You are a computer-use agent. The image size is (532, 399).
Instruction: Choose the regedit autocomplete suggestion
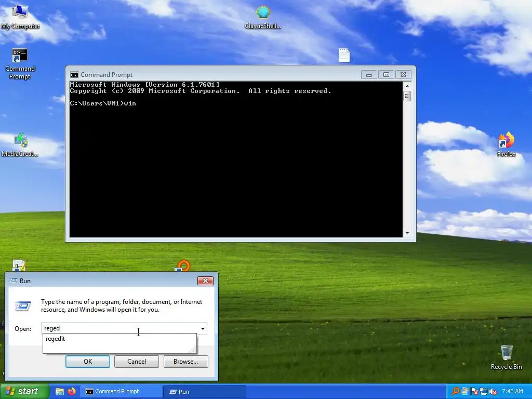coord(119,339)
